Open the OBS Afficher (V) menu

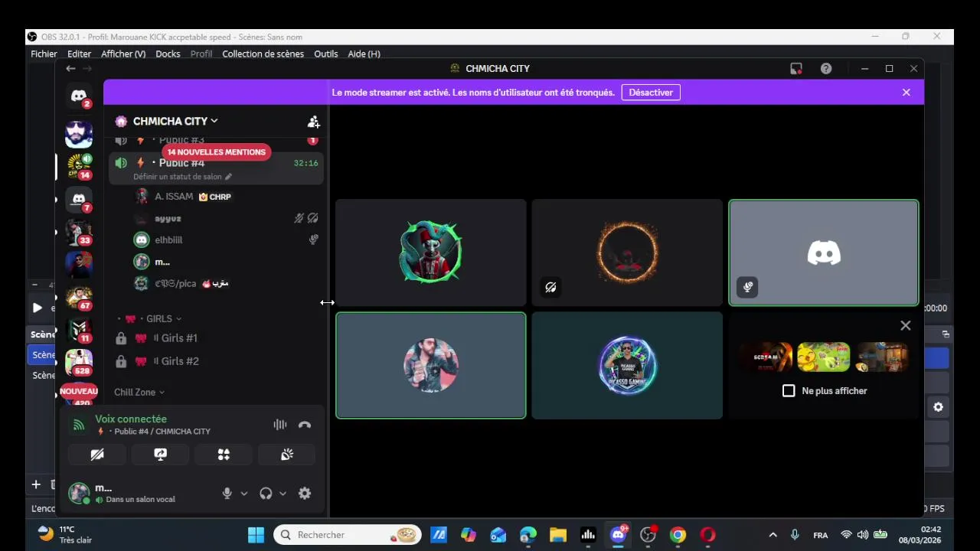pos(123,54)
